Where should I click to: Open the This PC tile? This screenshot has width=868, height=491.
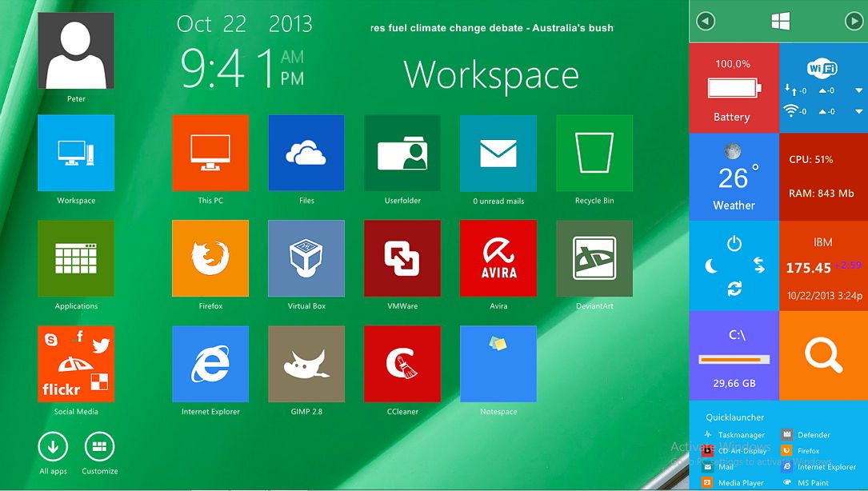coord(210,153)
